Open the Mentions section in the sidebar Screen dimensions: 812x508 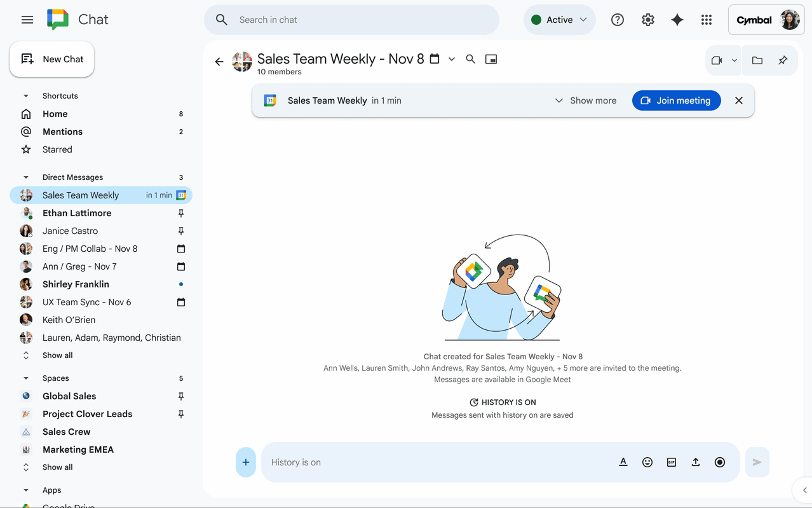(62, 132)
